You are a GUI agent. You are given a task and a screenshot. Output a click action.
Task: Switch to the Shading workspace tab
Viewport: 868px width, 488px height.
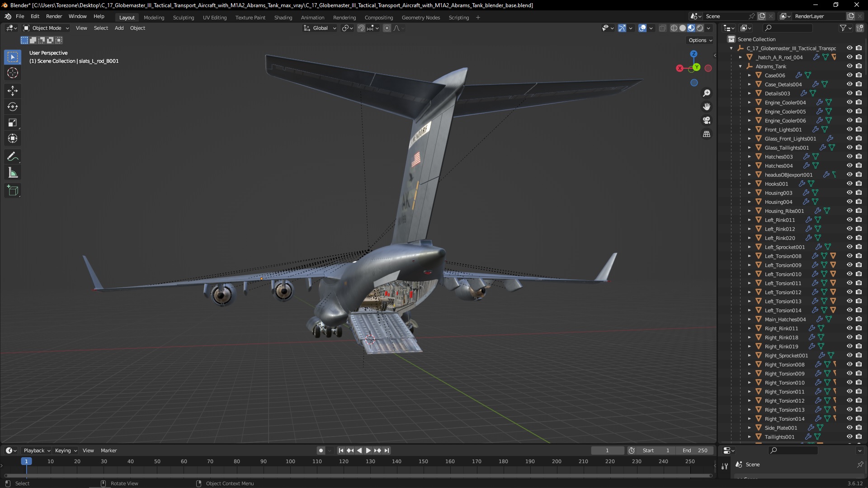click(x=283, y=18)
